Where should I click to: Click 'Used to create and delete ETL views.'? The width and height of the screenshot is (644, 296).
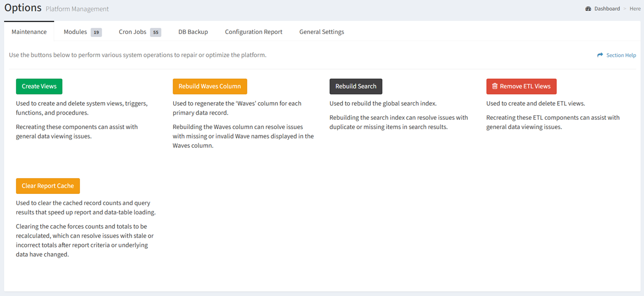click(x=535, y=103)
